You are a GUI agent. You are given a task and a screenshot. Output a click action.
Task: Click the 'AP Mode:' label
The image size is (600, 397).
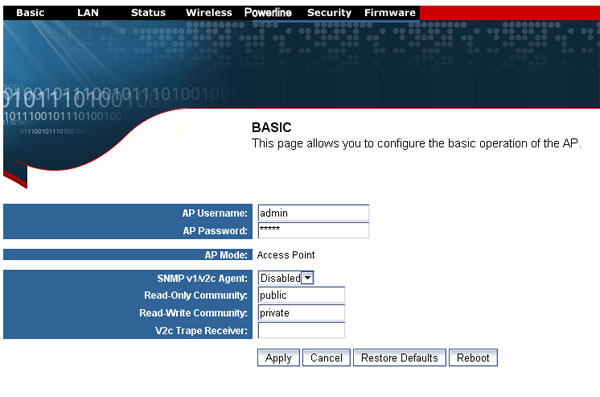(x=226, y=255)
